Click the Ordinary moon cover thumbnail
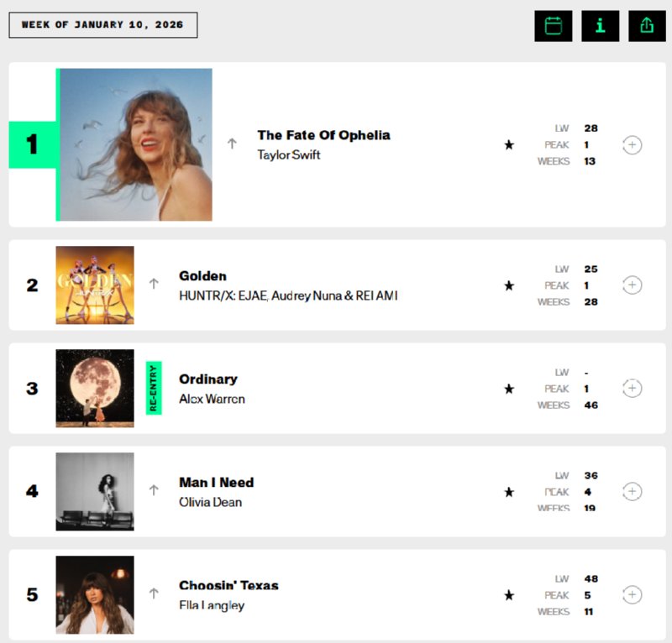The height and width of the screenshot is (643, 672). (95, 389)
